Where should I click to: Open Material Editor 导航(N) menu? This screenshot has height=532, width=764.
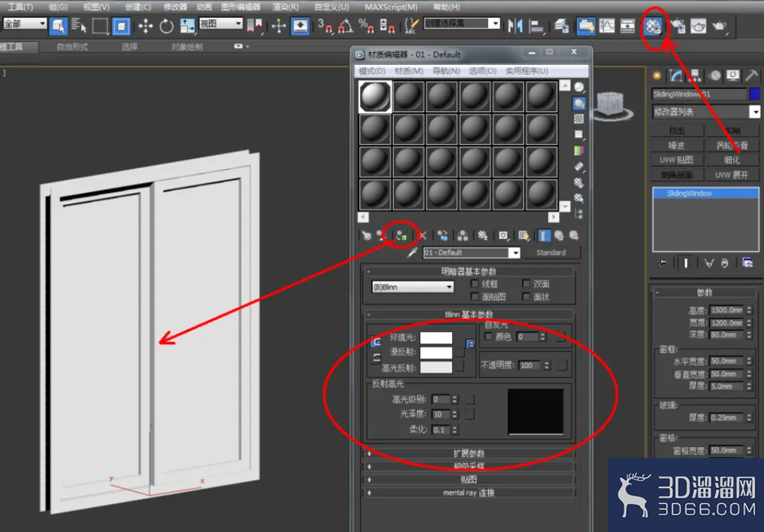pos(446,71)
